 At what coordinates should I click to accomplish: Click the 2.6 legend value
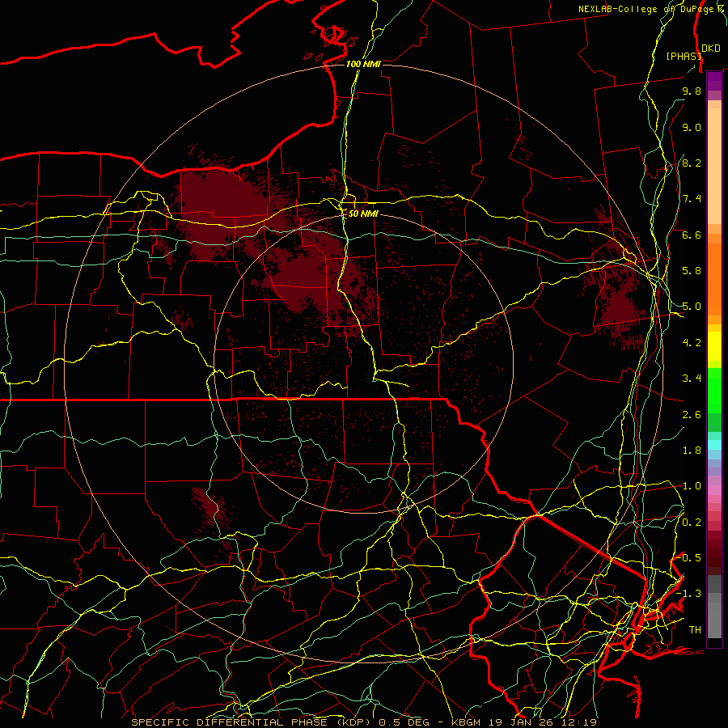(692, 415)
